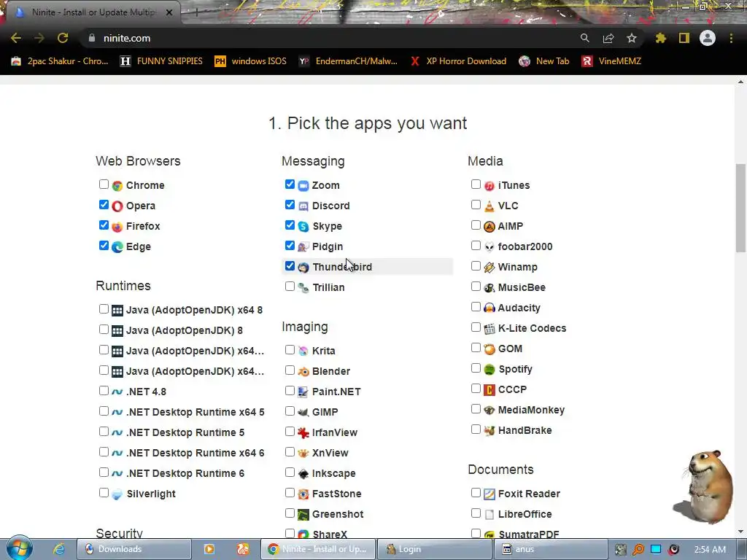Screen dimensions: 747x560
Task: Click the Audacity headphones icon
Action: click(x=489, y=308)
